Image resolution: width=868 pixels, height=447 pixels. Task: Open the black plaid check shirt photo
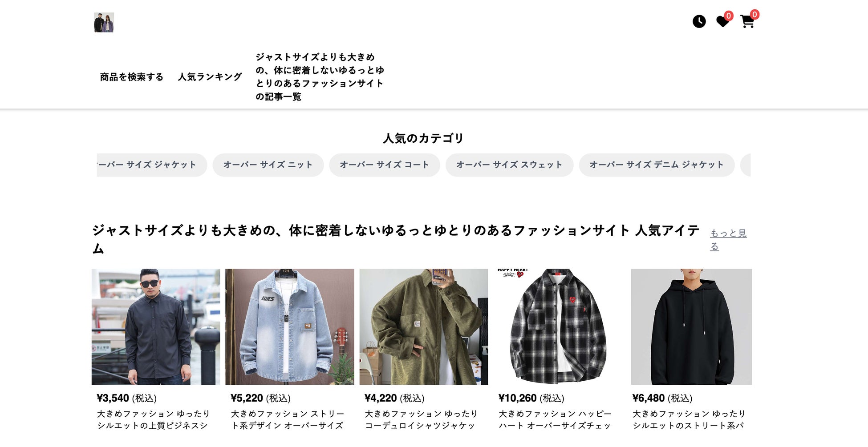pos(558,326)
